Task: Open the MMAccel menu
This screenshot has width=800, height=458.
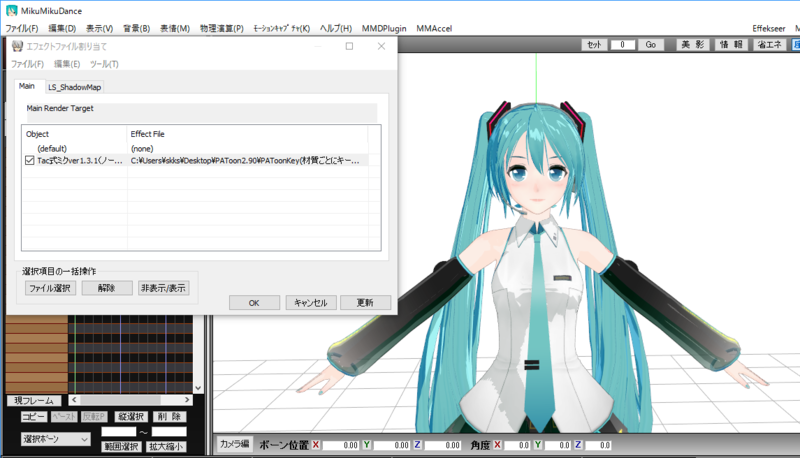Action: [x=434, y=29]
